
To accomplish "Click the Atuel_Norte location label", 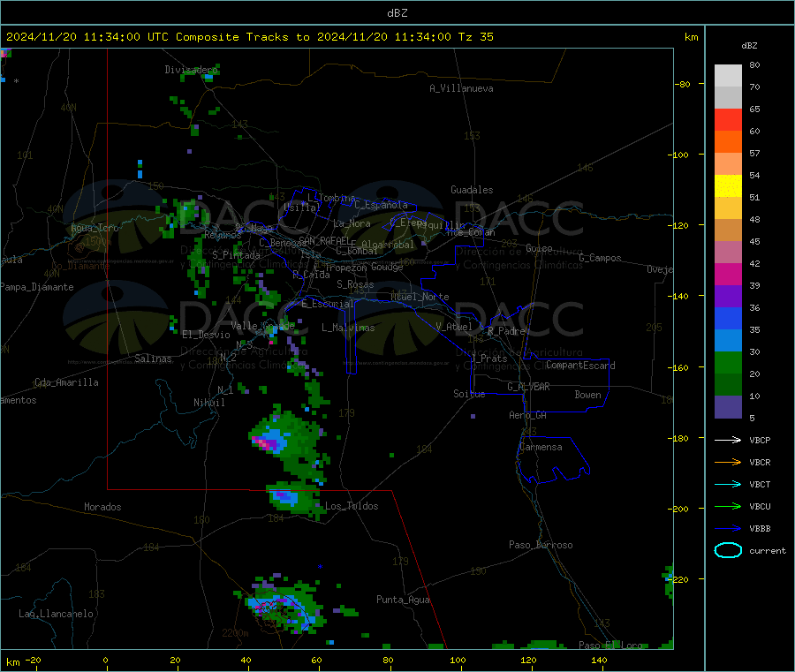I will [420, 297].
